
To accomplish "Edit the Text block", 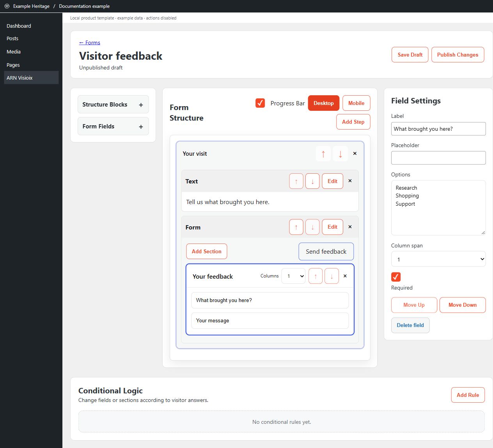I will 333,181.
